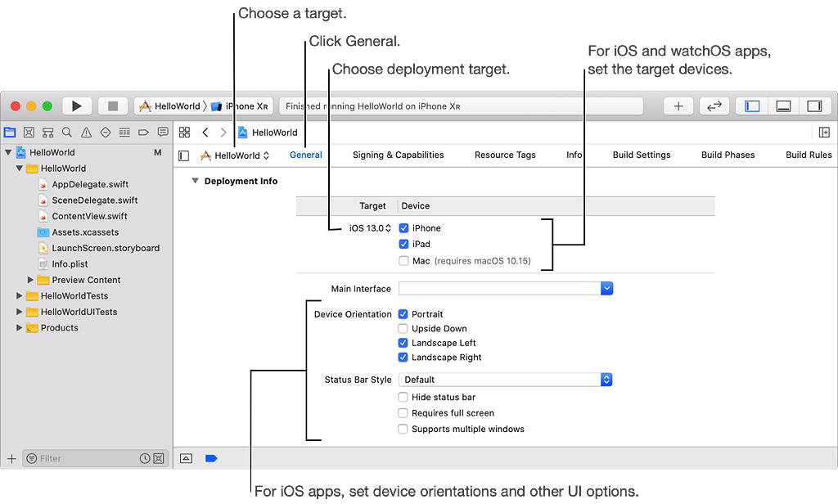Open the Project navigator folder icon
Viewport: 838px width, 504px height.
[10, 132]
